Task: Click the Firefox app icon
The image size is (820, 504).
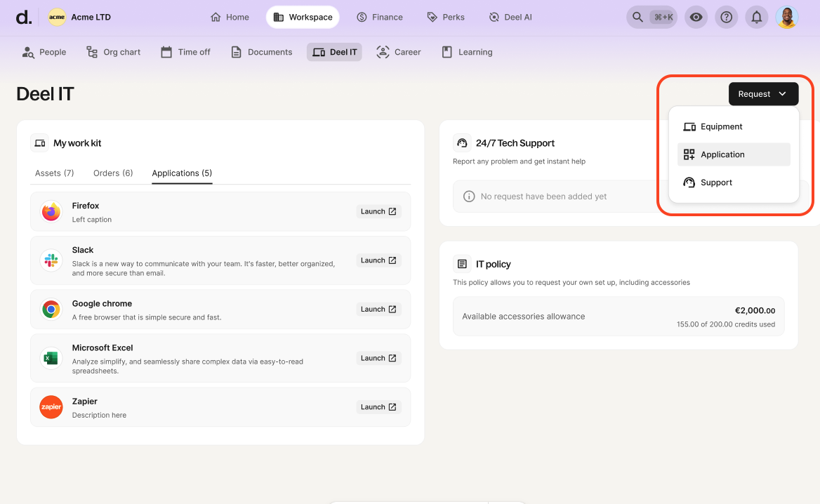Action: [x=51, y=211]
